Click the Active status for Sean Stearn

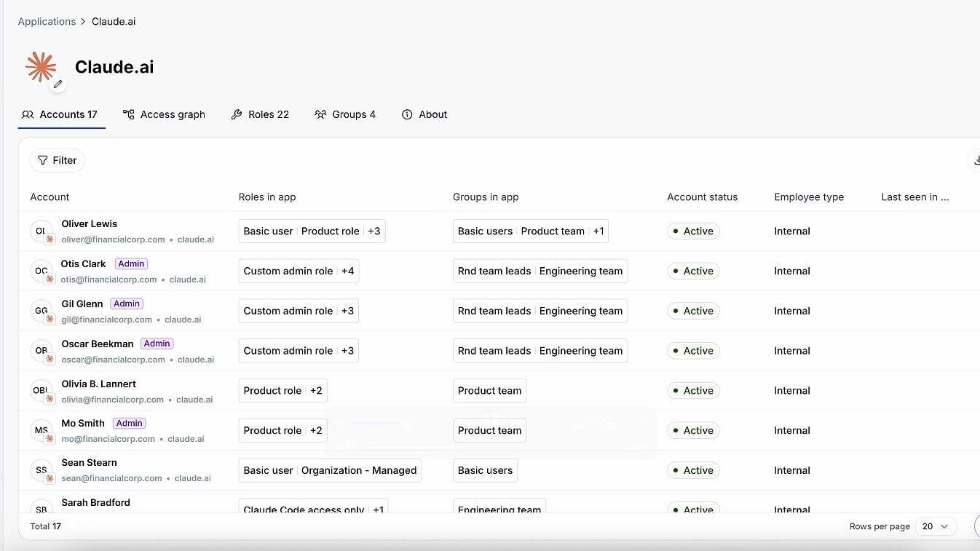[x=693, y=470]
